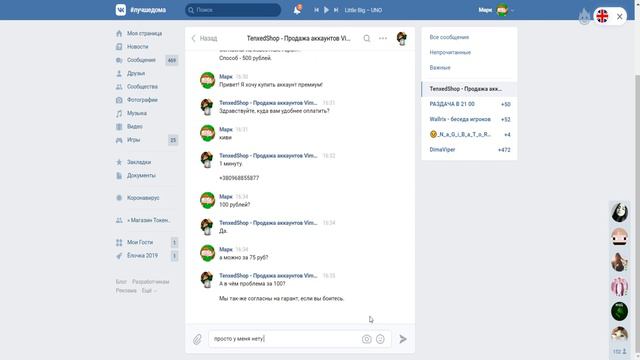Click the paperclip attach icon

[197, 339]
